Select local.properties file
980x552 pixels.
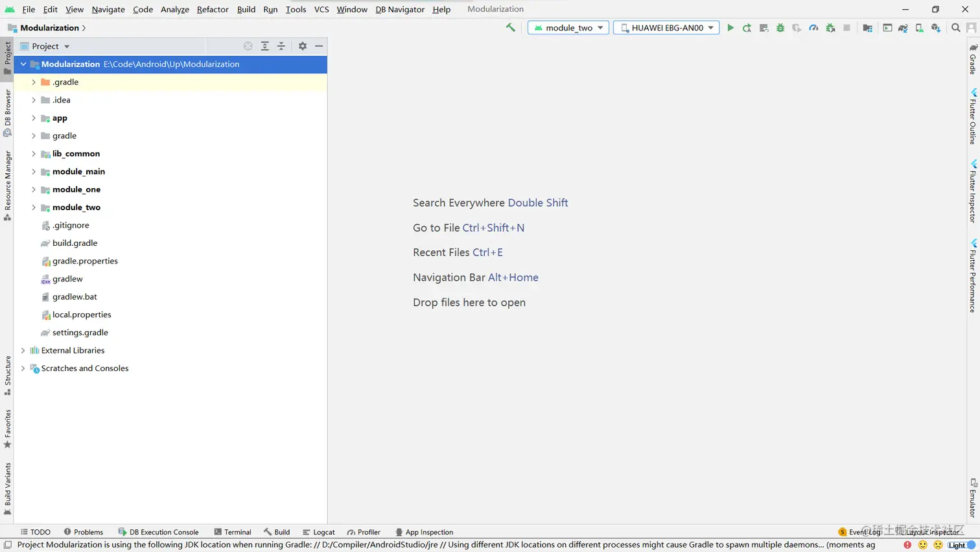point(170,315)
